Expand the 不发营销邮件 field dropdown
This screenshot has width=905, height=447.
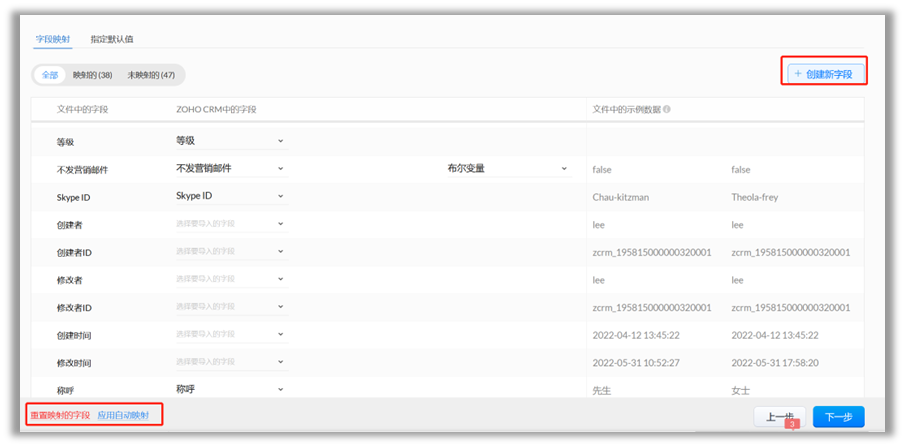230,169
